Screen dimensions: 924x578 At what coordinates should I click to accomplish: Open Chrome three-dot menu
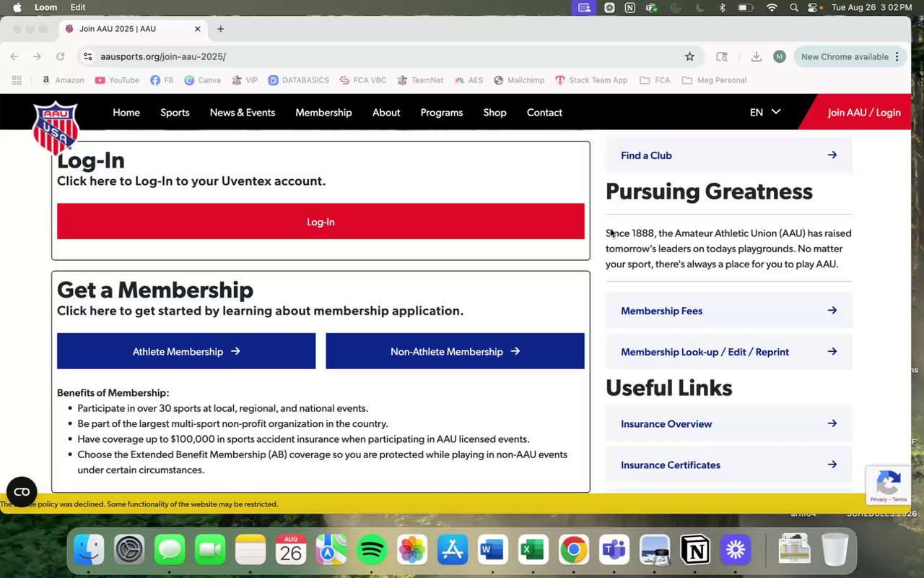tap(897, 56)
